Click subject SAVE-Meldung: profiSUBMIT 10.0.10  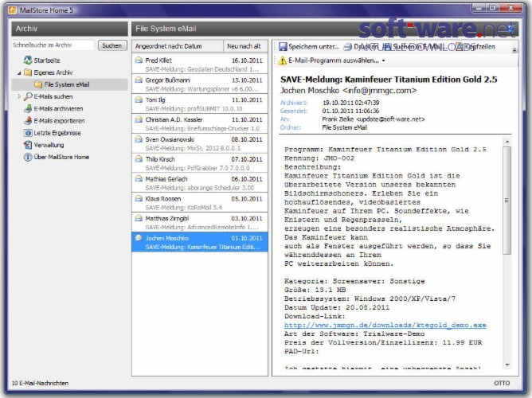(194, 109)
